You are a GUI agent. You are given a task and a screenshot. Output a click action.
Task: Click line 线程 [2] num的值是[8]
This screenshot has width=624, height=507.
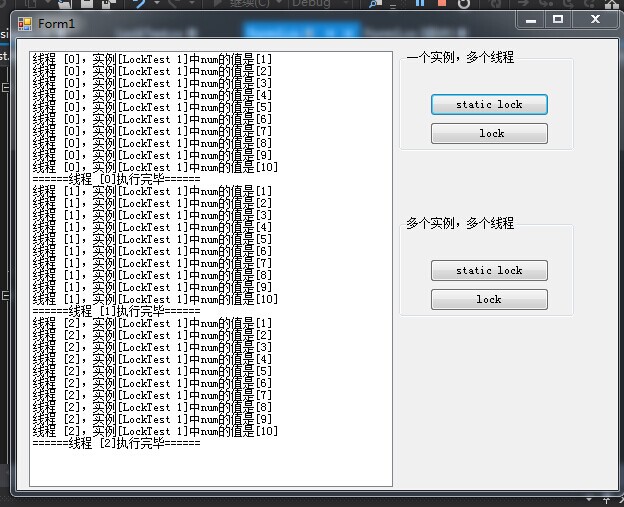click(152, 407)
